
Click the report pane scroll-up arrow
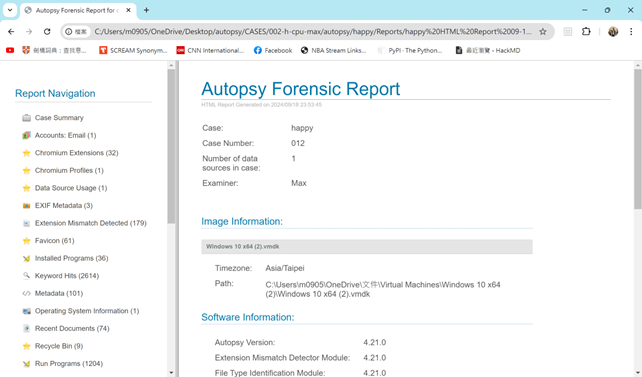coord(637,65)
